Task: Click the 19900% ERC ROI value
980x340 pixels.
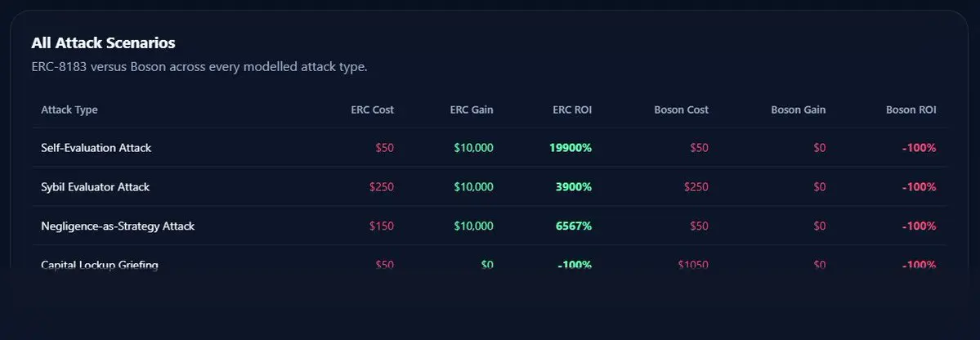Action: (571, 148)
